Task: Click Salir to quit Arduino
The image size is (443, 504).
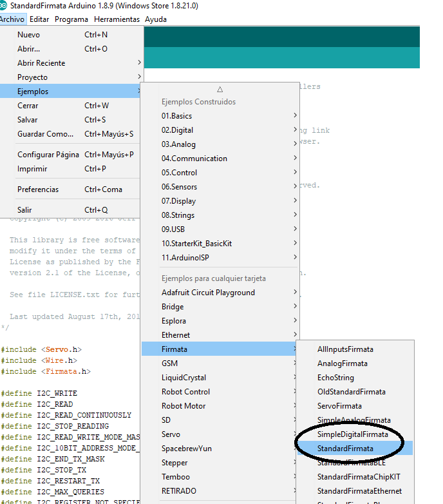Action: point(24,210)
